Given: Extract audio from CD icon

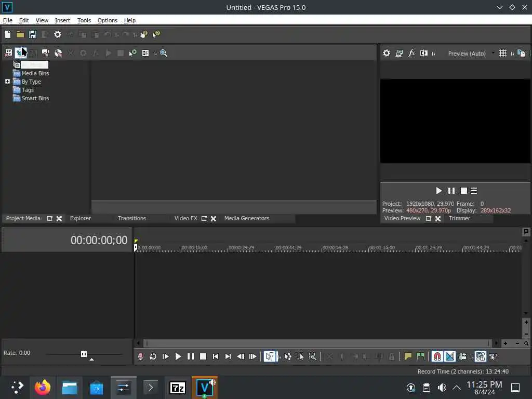Looking at the screenshot, I should click(x=58, y=53).
